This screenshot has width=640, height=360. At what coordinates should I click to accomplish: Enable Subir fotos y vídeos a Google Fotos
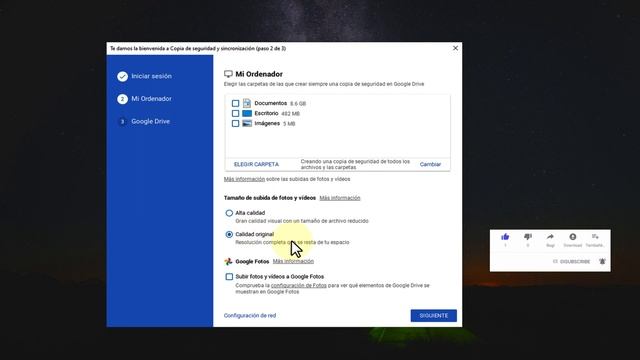click(229, 277)
